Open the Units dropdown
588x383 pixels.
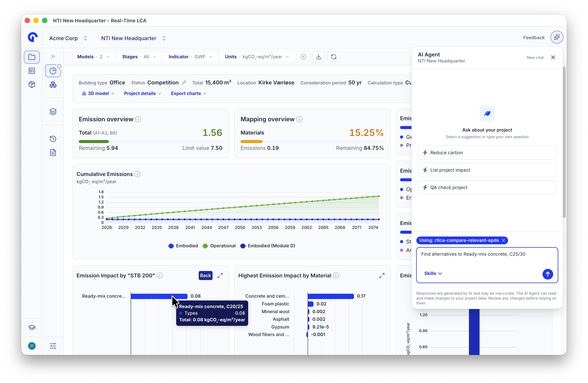tap(257, 57)
